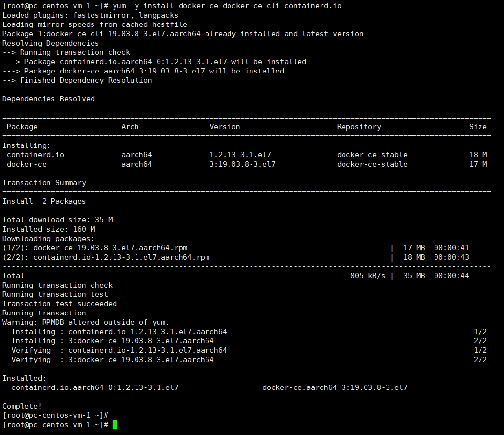This screenshot has height=435, width=504.
Task: Click the '2/2' counter on Verifying docker-ce line
Action: click(480, 361)
